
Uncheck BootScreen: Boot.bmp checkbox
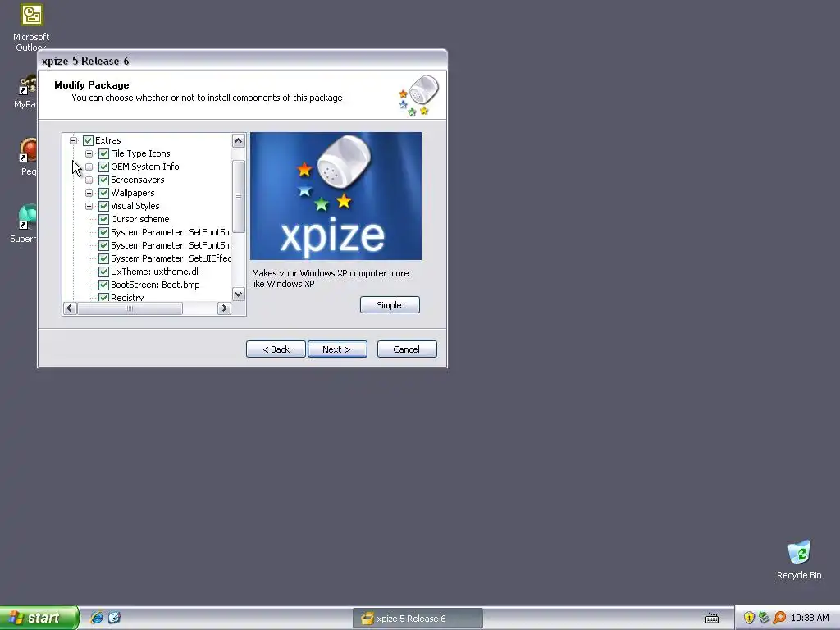[x=104, y=285]
